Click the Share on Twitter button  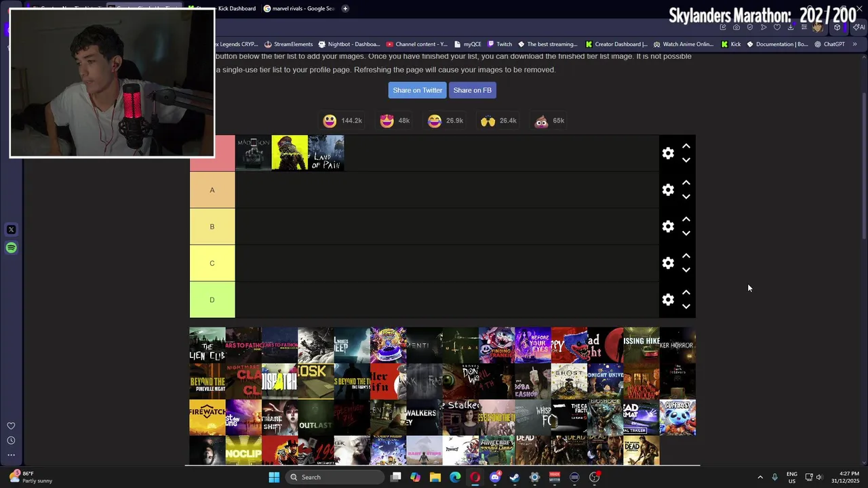[417, 90]
